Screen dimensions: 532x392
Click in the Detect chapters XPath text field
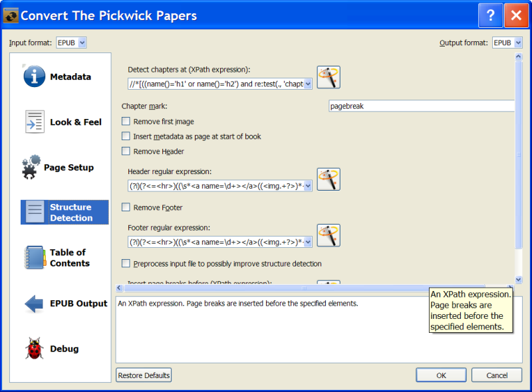(216, 84)
